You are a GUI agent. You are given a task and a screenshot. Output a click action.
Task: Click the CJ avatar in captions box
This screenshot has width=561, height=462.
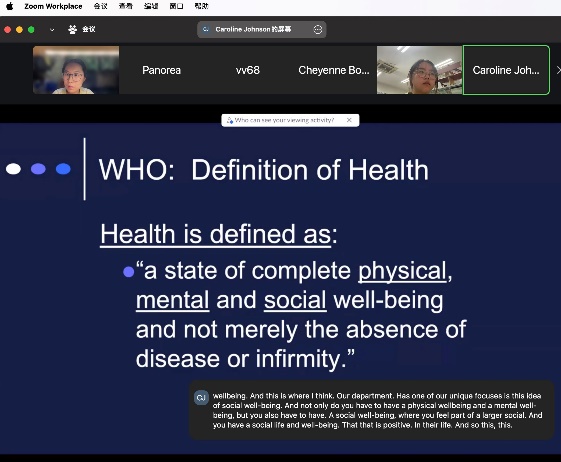click(201, 398)
